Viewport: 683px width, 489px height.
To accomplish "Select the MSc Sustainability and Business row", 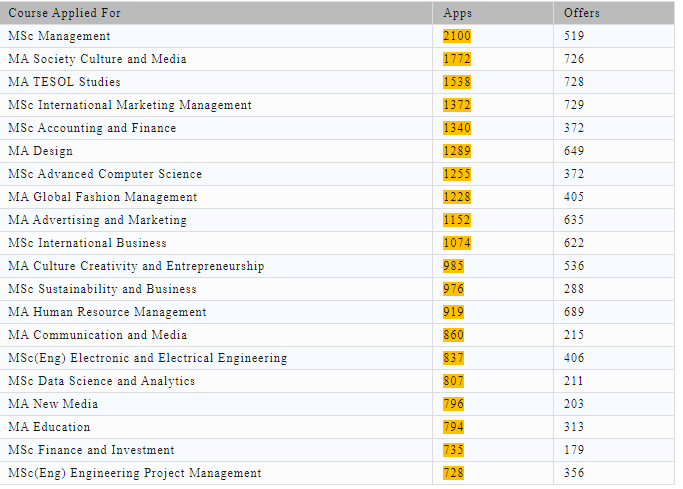I will (x=102, y=289).
